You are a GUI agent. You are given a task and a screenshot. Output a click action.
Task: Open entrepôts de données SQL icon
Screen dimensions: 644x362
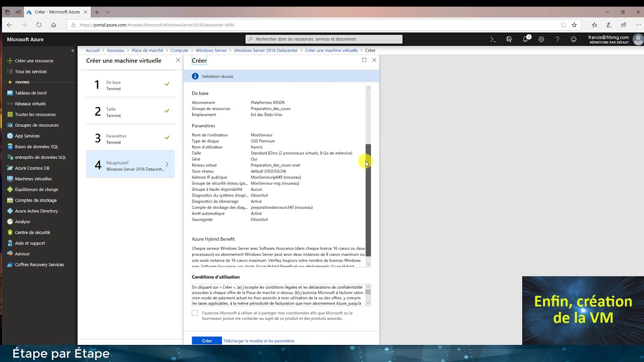click(x=10, y=157)
